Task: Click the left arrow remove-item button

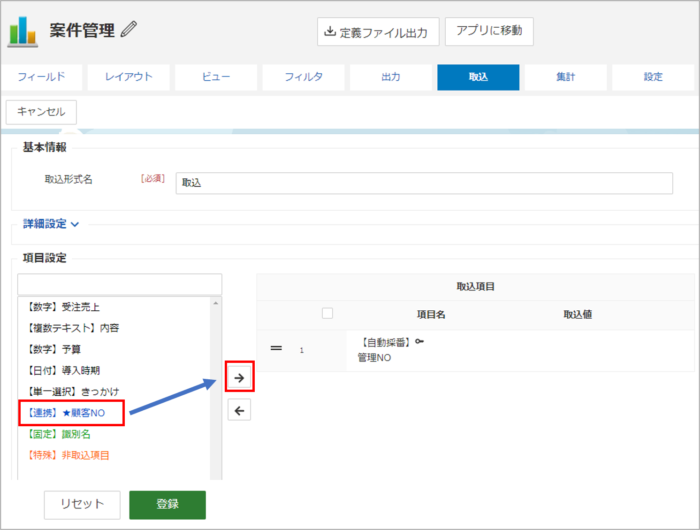Action: click(239, 410)
